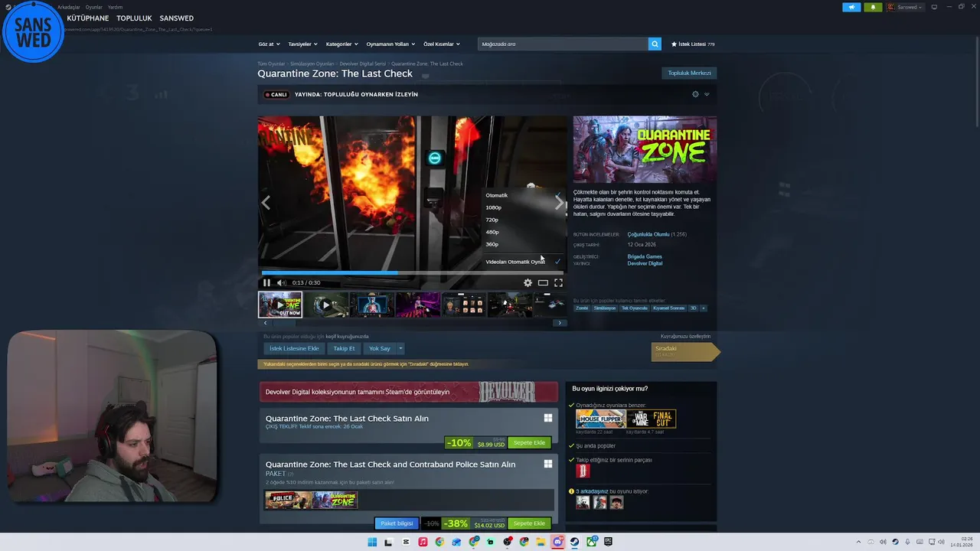Collapse the live broadcast section chevron
Image resolution: width=980 pixels, height=551 pixels.
point(707,94)
